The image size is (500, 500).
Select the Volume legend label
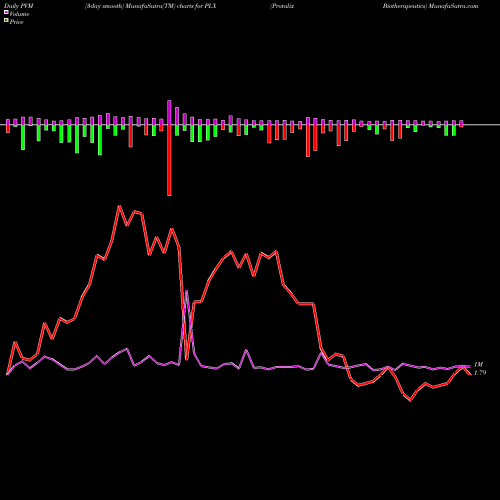[19, 14]
